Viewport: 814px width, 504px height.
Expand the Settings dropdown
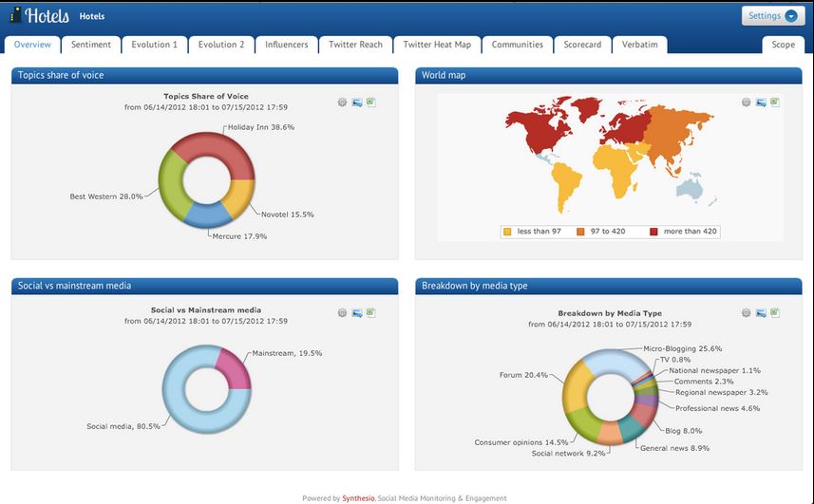coord(773,16)
